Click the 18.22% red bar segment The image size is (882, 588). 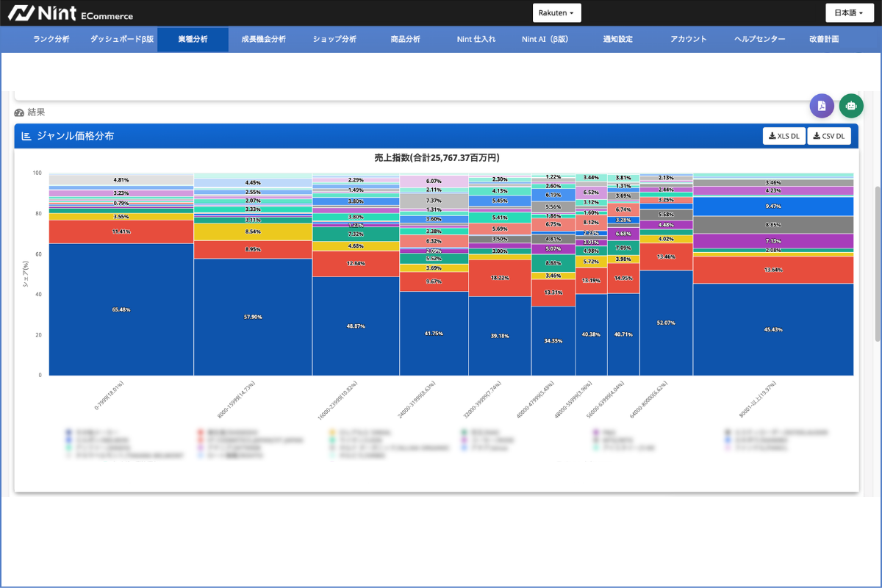(x=499, y=278)
